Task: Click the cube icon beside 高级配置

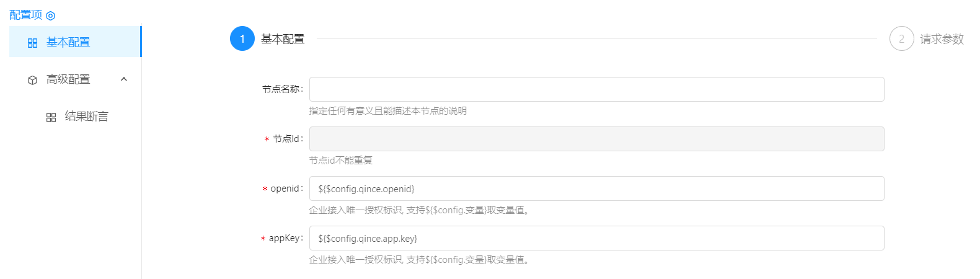Action: 33,80
